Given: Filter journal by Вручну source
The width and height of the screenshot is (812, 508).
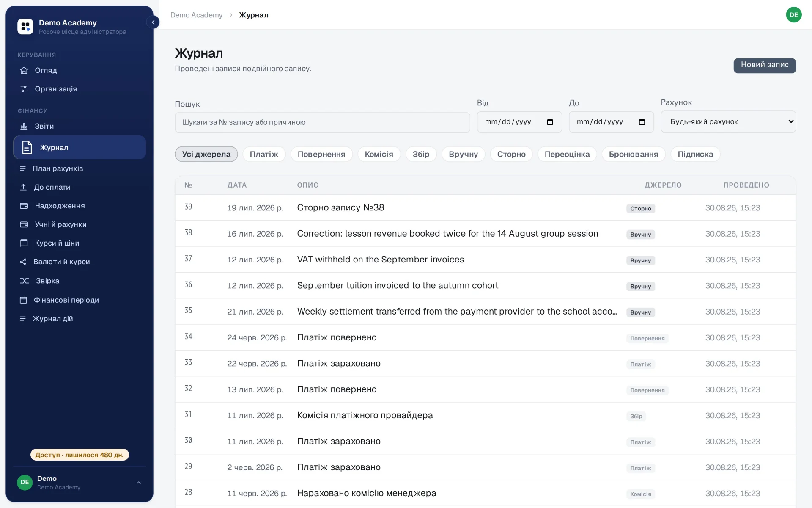Looking at the screenshot, I should point(464,154).
